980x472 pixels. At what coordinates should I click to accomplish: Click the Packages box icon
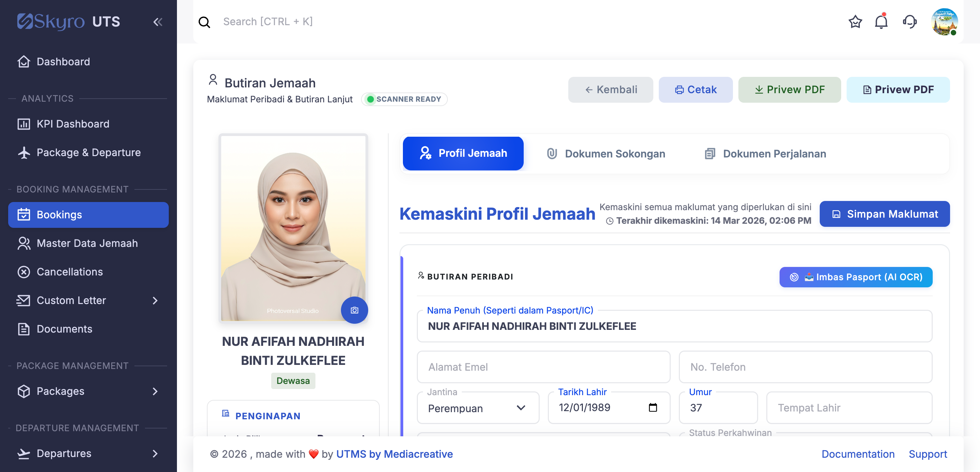23,391
